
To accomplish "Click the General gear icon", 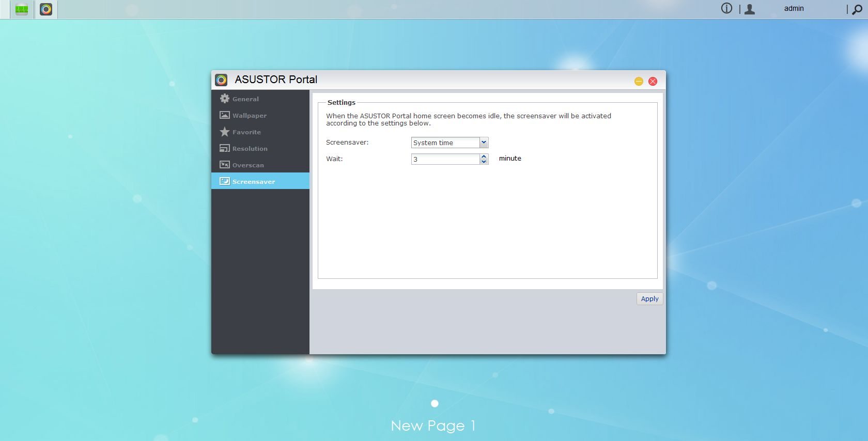I will click(x=225, y=99).
